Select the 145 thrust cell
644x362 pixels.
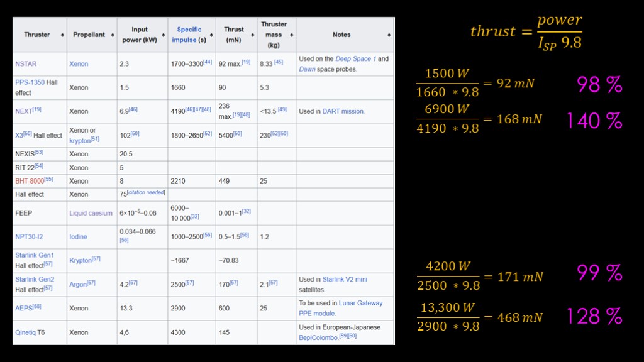coord(236,332)
